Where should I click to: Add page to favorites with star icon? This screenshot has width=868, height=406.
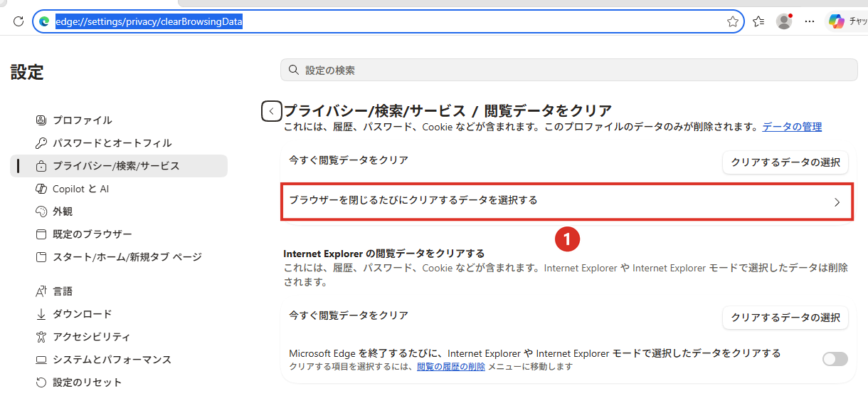click(733, 21)
